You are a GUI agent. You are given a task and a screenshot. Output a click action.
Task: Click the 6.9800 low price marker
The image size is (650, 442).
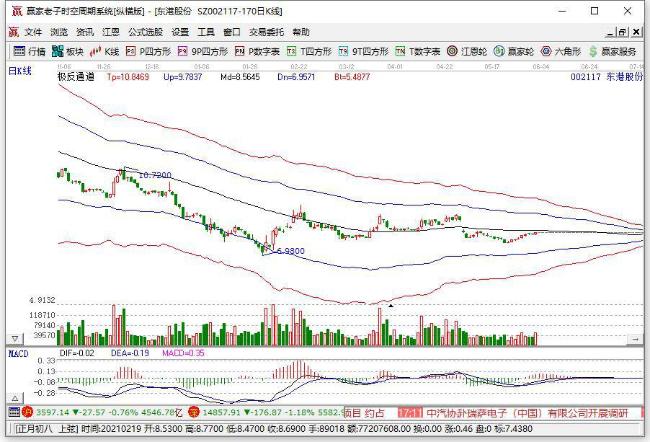(x=290, y=251)
